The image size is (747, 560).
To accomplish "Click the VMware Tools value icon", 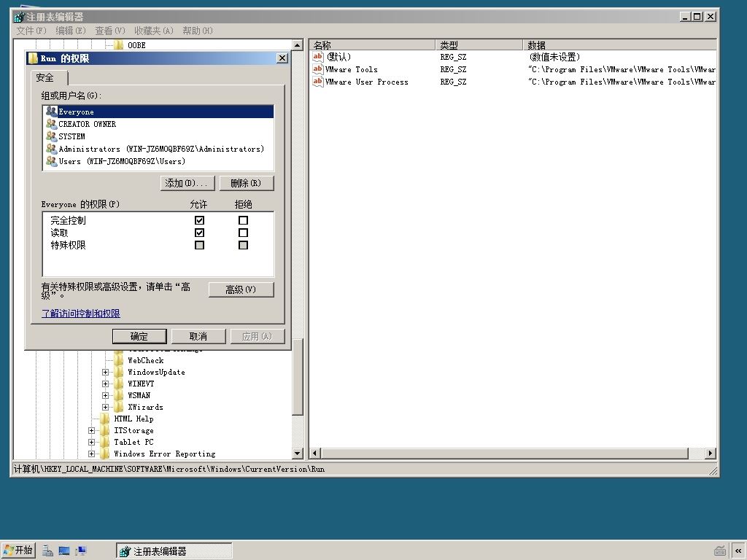I will click(x=318, y=69).
